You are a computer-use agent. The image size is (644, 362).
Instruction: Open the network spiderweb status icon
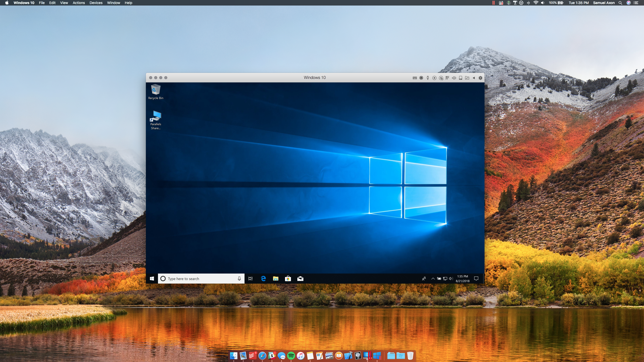point(448,78)
